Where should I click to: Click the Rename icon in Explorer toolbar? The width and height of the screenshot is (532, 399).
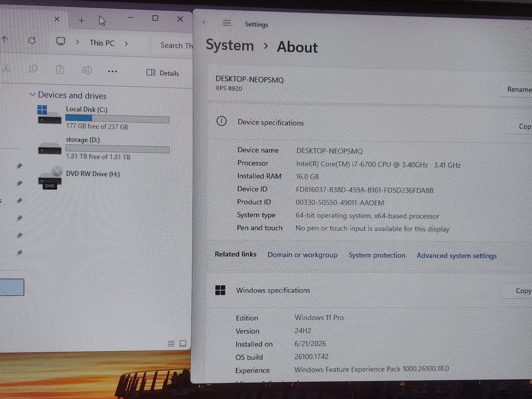coord(87,70)
